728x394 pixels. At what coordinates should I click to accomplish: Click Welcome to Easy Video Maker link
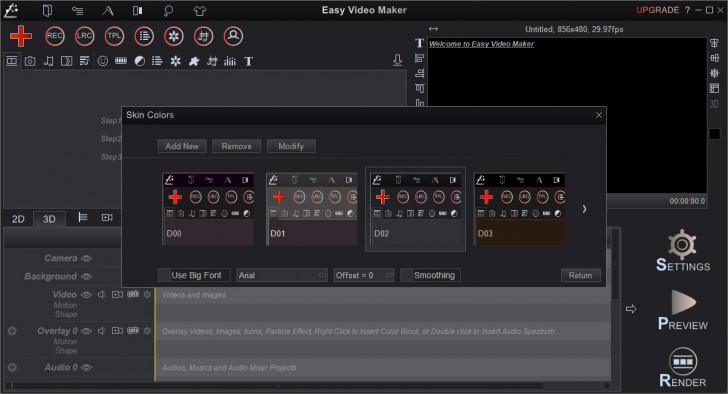tap(481, 44)
